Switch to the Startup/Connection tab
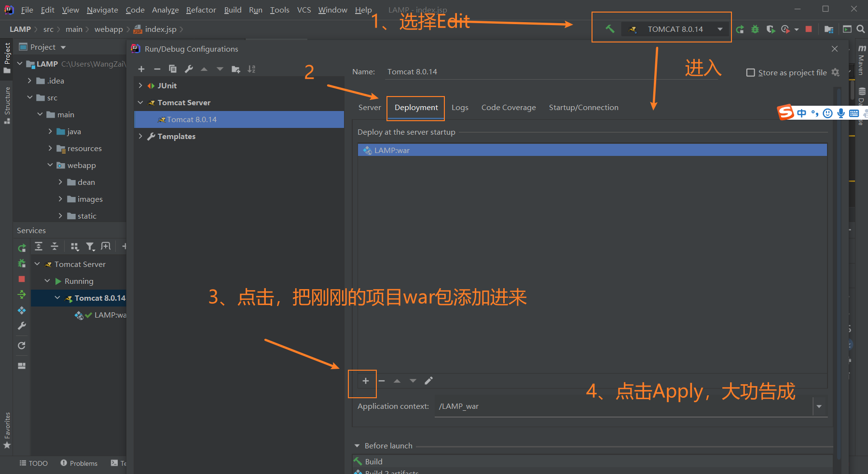The width and height of the screenshot is (868, 474). [x=583, y=107]
